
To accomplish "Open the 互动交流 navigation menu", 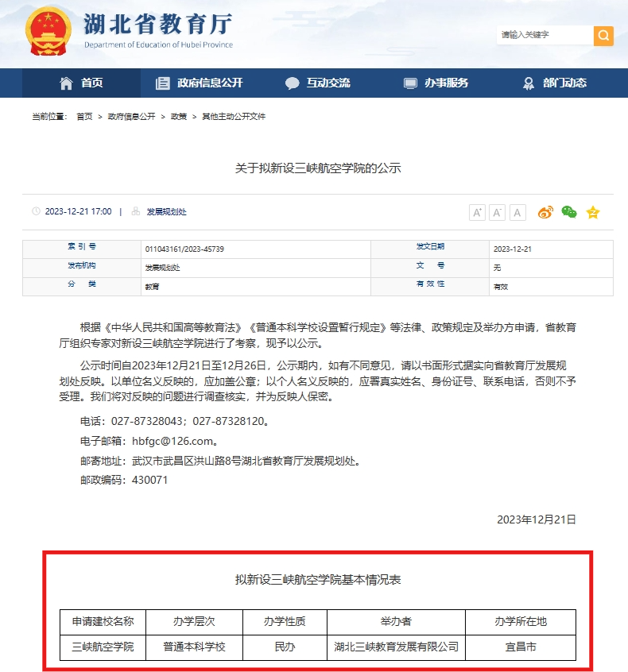I will tap(318, 83).
